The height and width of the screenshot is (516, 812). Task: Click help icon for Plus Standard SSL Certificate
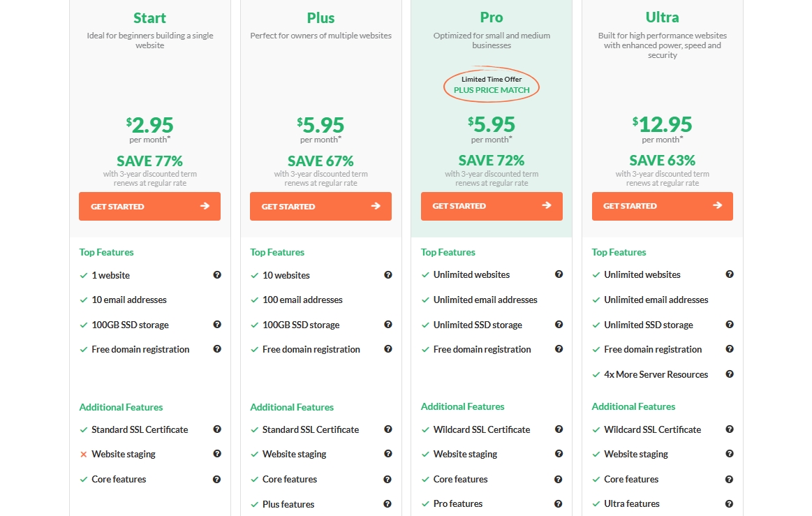coord(388,429)
